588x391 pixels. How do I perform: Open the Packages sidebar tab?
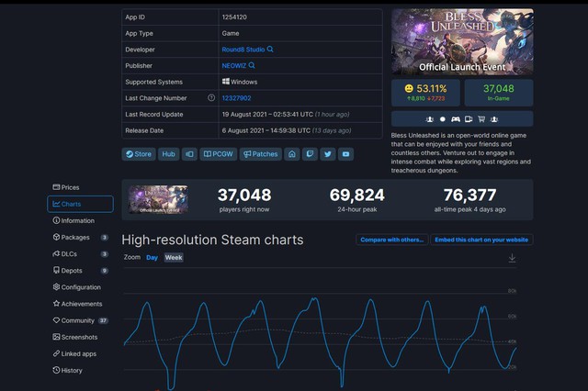pos(80,237)
